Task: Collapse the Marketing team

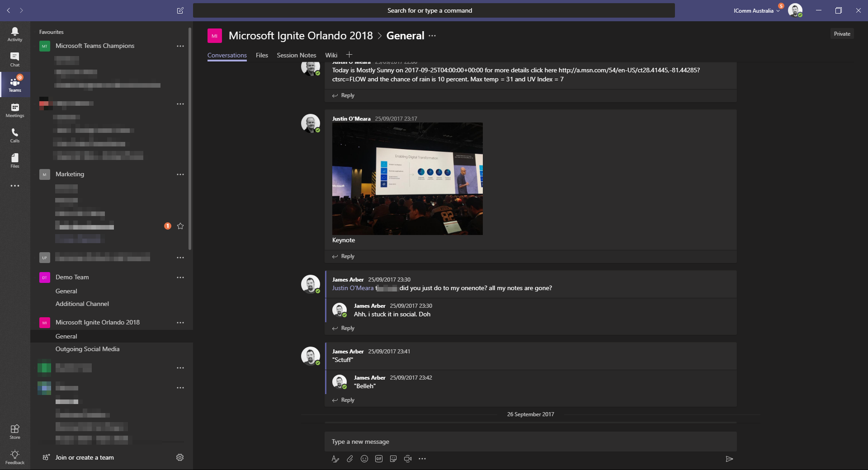Action: (x=70, y=174)
